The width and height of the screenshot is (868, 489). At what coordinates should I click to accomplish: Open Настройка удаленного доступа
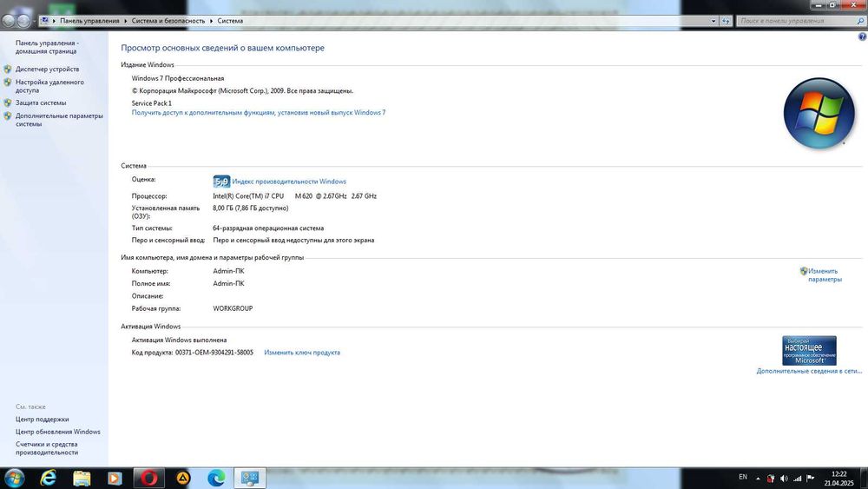[x=49, y=86]
